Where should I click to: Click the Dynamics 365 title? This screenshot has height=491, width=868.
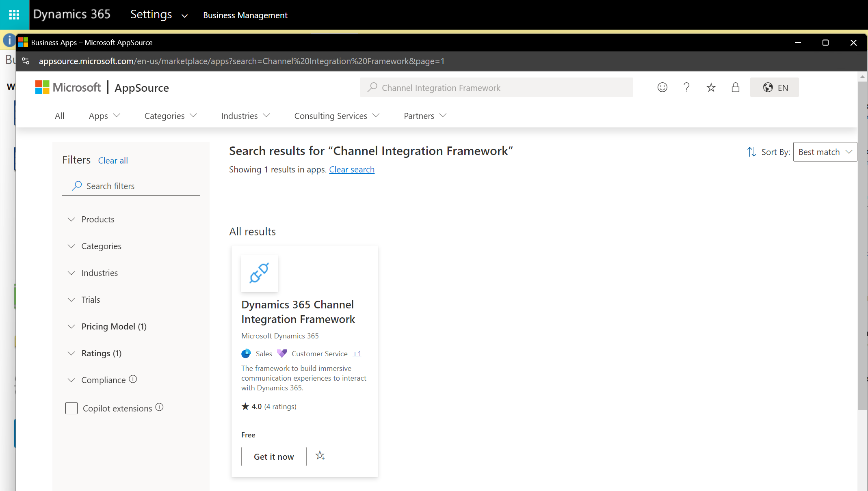[71, 14]
